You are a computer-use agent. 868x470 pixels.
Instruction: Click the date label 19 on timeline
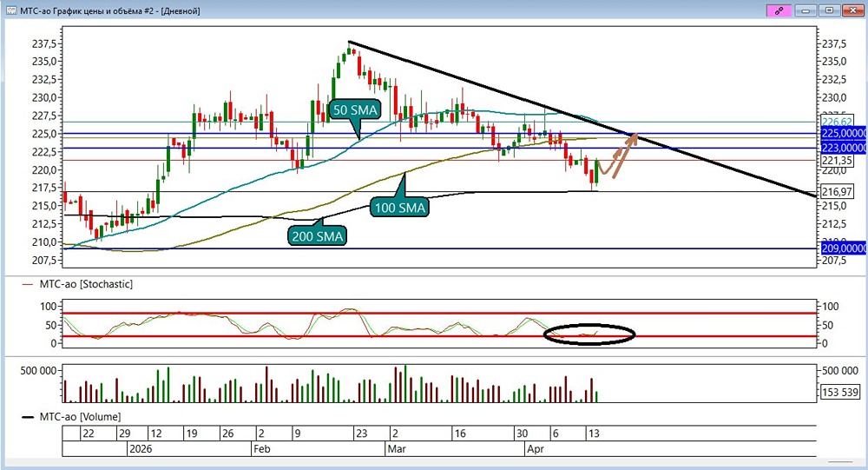[x=192, y=434]
